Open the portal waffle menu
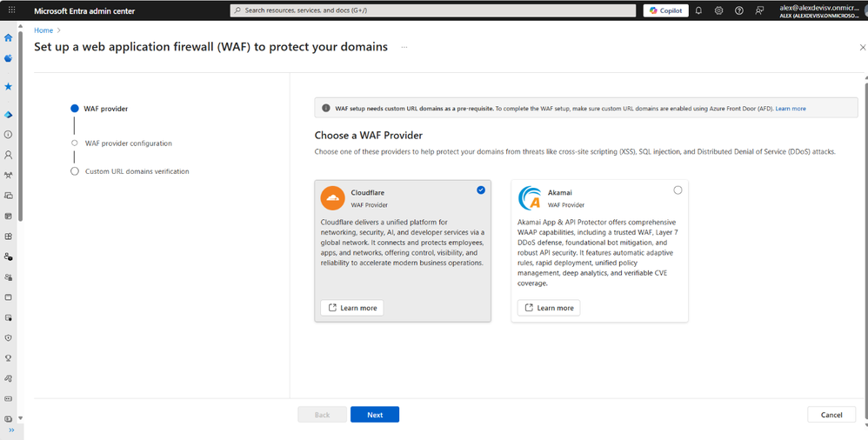This screenshot has height=440, width=868. click(12, 10)
